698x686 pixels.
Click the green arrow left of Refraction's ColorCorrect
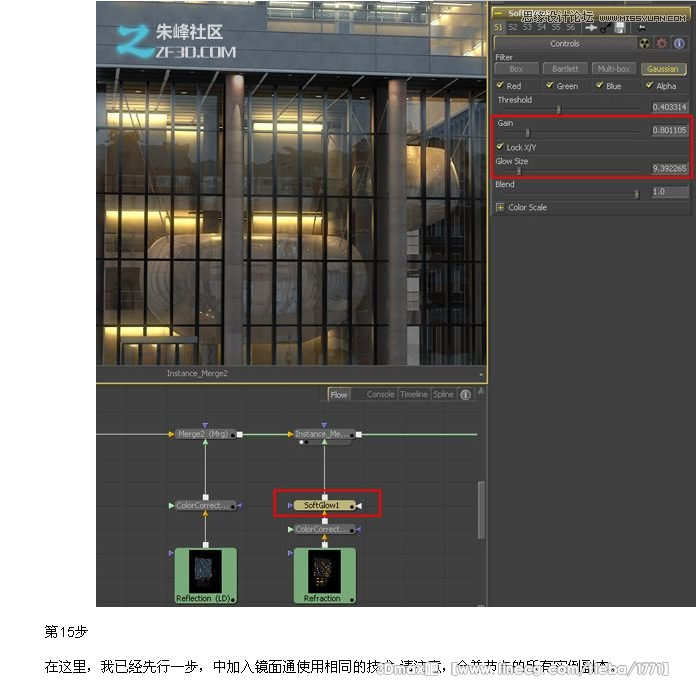(x=290, y=529)
